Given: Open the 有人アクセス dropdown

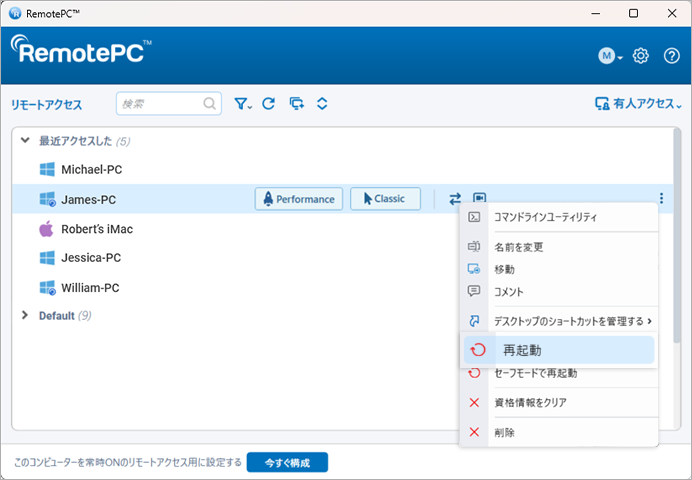Looking at the screenshot, I should [x=638, y=104].
